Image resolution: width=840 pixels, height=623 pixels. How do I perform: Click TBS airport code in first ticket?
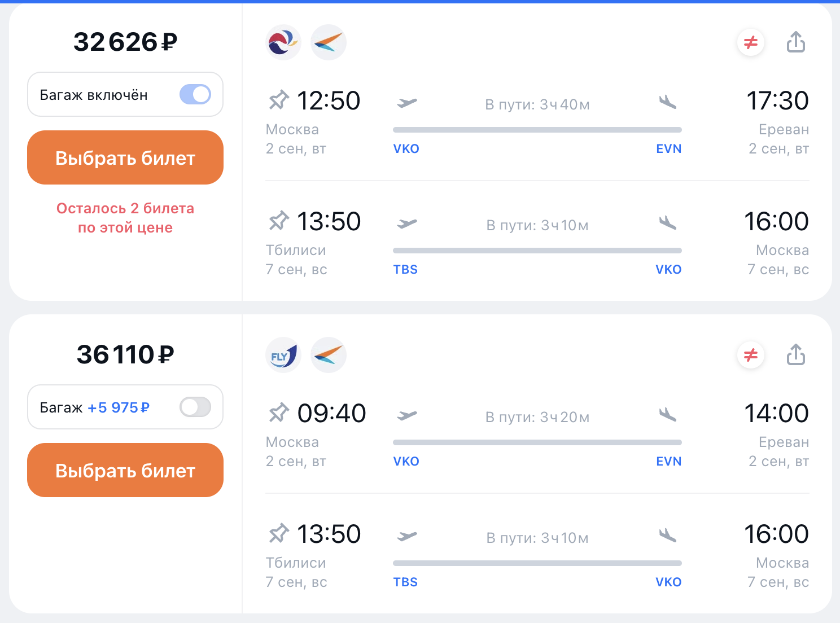click(x=405, y=270)
